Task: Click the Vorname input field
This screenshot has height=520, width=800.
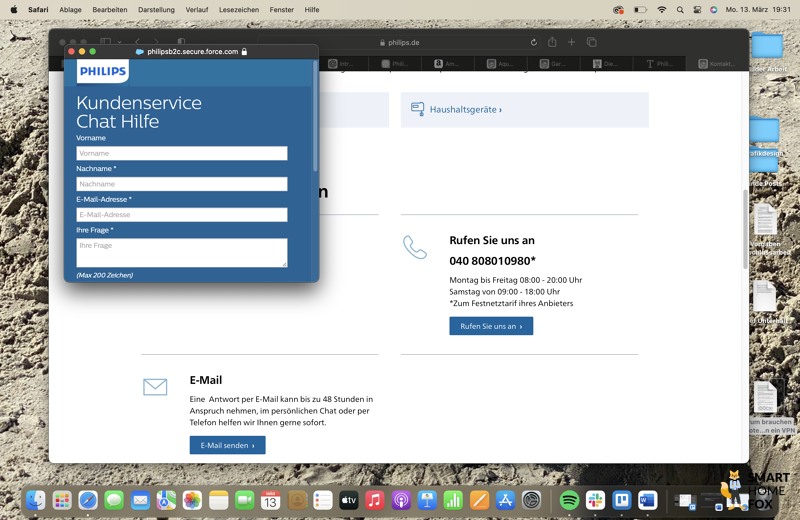Action: pos(182,153)
